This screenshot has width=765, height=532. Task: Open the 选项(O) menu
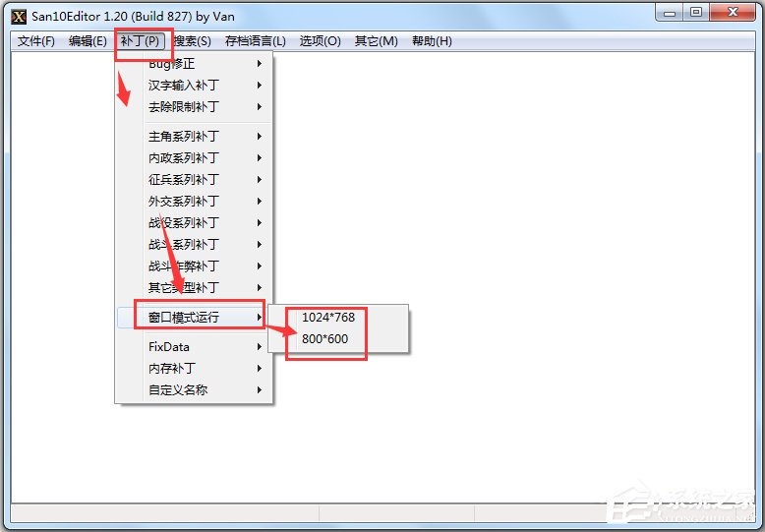pos(320,41)
